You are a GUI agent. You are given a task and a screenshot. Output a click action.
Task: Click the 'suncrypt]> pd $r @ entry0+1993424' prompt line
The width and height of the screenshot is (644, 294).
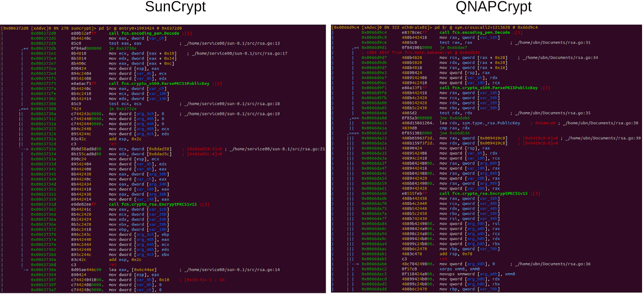(91, 28)
